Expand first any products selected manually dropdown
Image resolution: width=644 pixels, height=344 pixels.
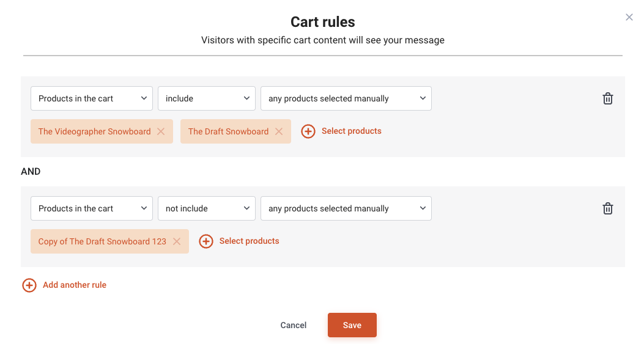(x=346, y=98)
